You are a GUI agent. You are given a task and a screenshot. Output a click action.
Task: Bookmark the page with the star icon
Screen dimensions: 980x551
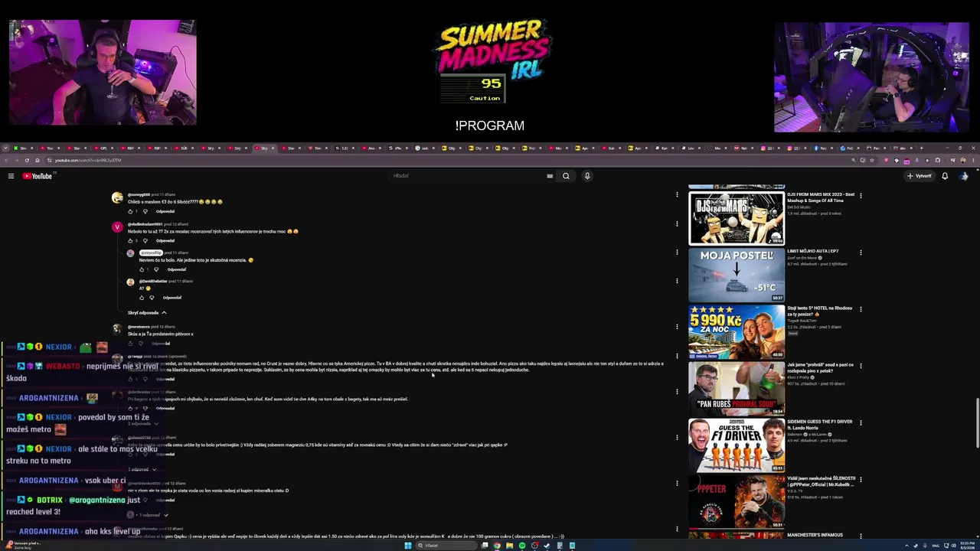(x=872, y=161)
